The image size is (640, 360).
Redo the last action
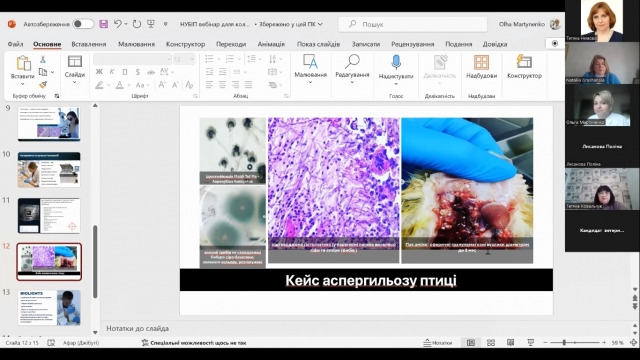tap(137, 24)
